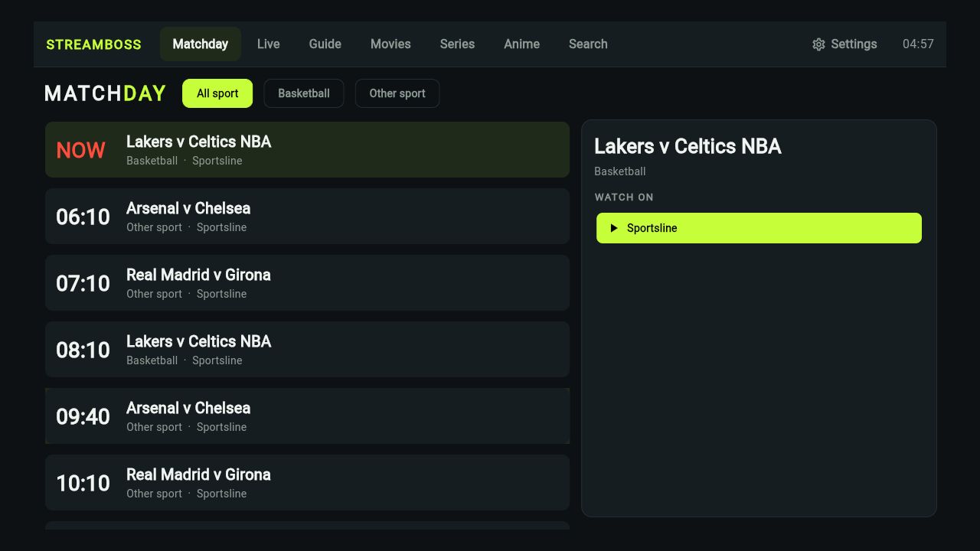Screen dimensions: 980x551
Task: Filter matches by All sport
Action: click(x=217, y=93)
